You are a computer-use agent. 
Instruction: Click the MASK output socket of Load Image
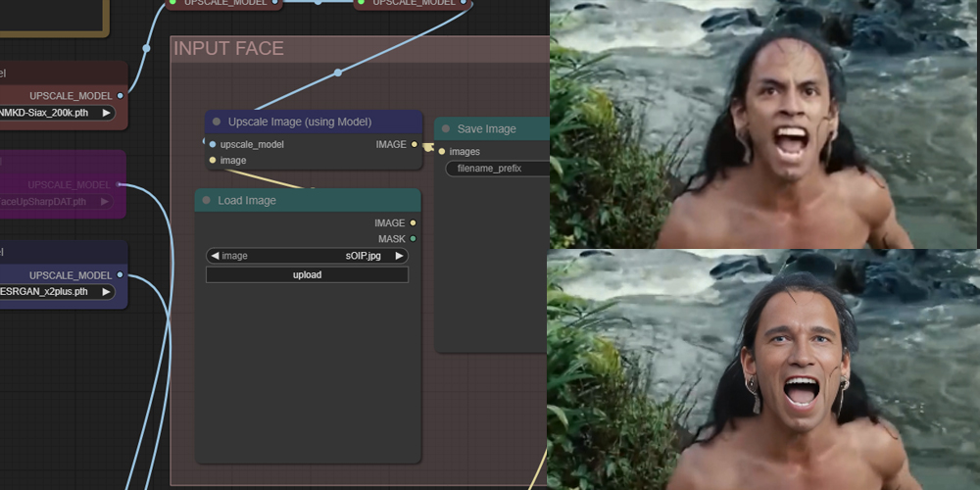(x=413, y=239)
